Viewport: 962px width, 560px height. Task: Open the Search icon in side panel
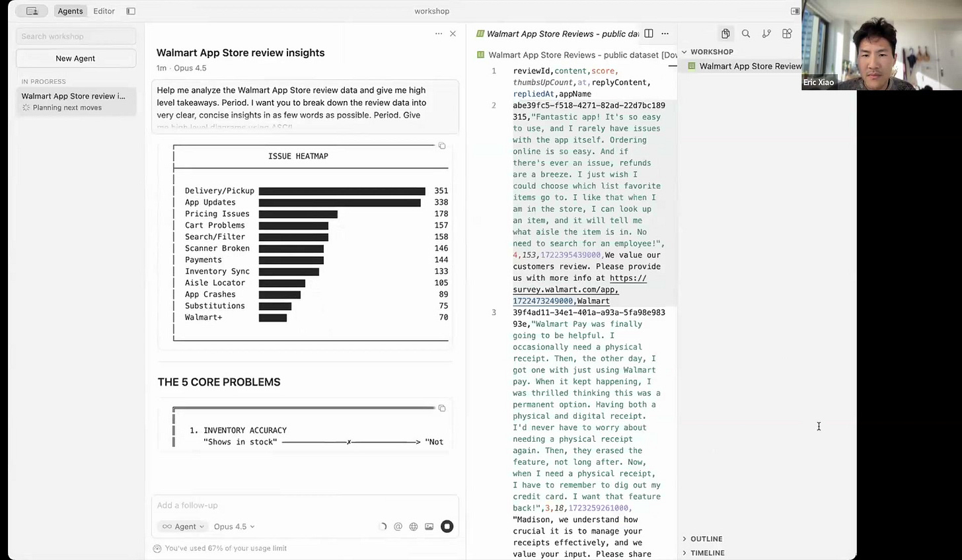pos(746,34)
